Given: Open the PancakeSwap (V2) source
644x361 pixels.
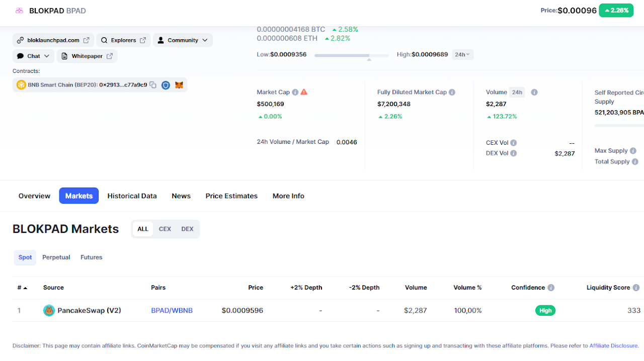Looking at the screenshot, I should [90, 310].
